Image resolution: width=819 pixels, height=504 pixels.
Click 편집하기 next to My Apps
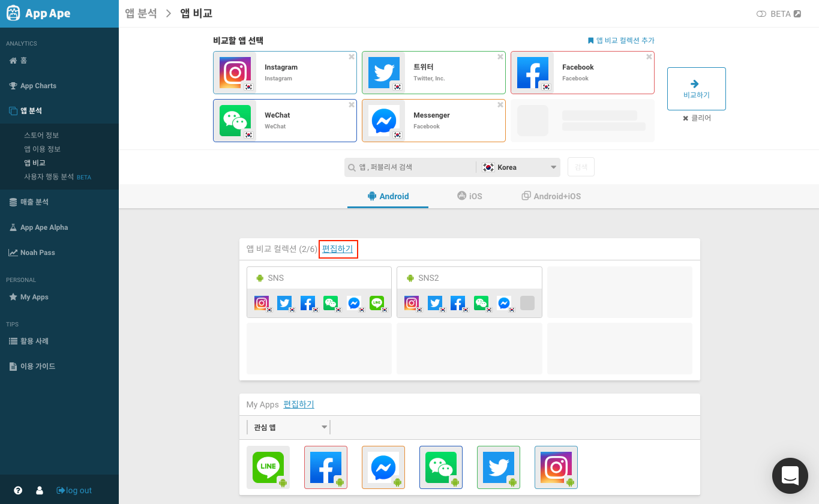(299, 404)
